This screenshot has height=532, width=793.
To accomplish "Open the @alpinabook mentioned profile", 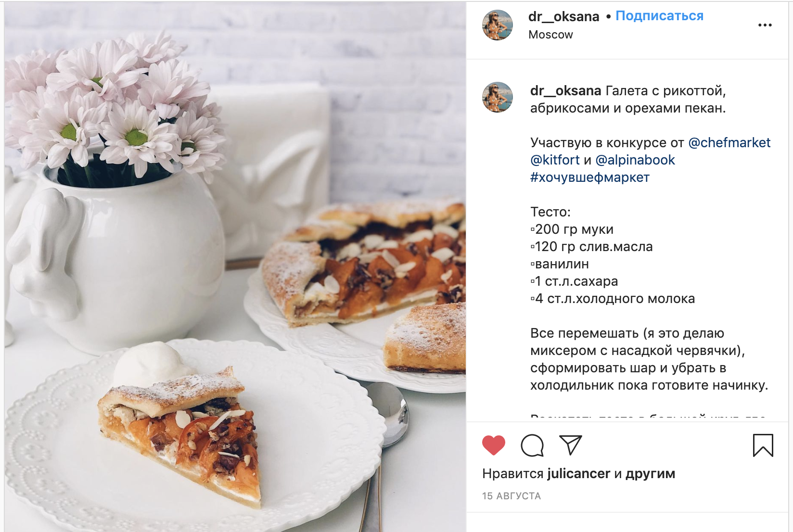I will (635, 160).
